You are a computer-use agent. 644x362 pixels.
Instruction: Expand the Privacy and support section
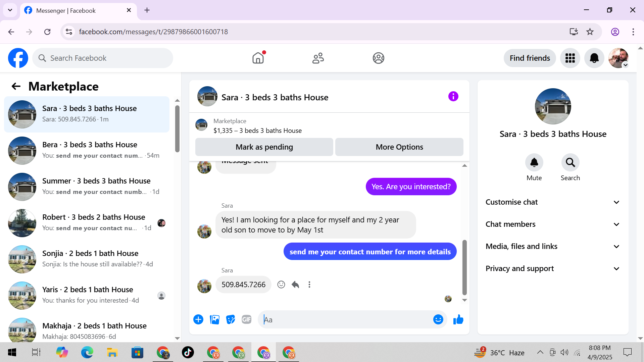pos(553,269)
